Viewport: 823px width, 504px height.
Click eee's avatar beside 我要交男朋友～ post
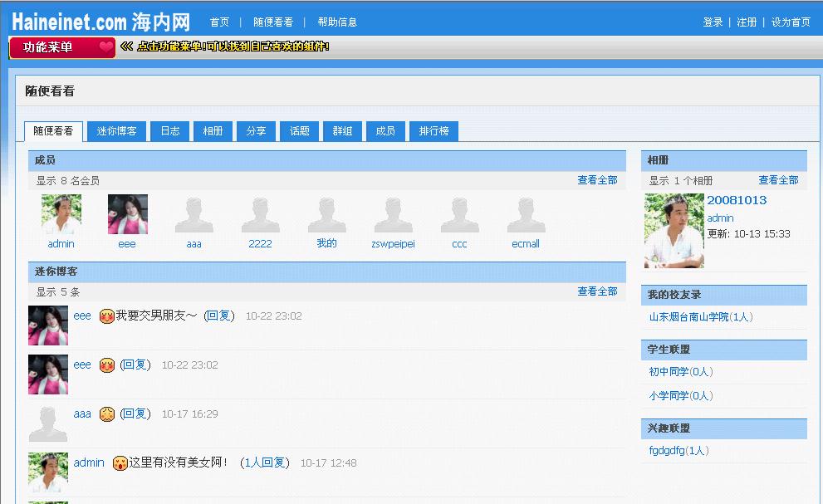coord(48,325)
